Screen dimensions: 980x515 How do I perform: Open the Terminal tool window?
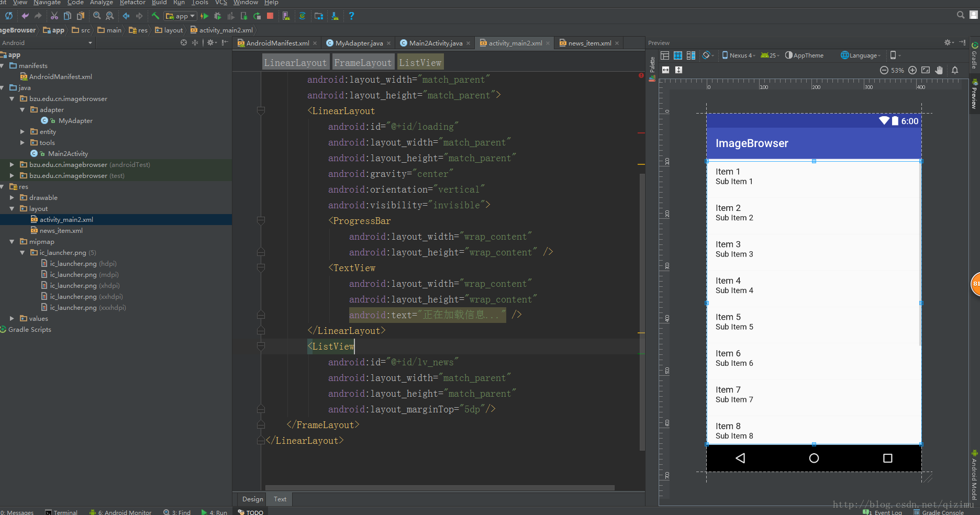tap(62, 512)
